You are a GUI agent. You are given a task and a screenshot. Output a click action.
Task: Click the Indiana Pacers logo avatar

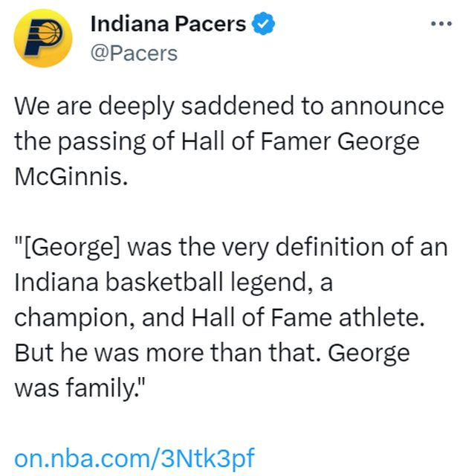coord(43,38)
